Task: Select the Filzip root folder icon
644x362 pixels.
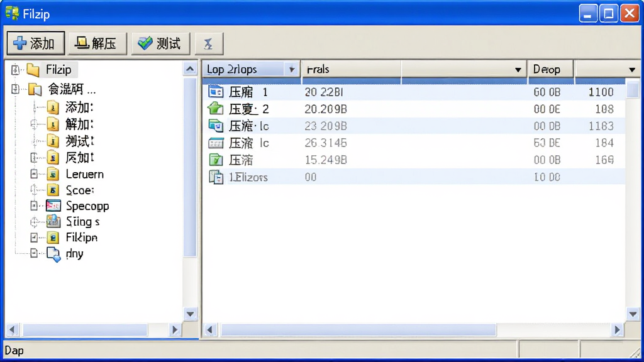Action: 33,70
